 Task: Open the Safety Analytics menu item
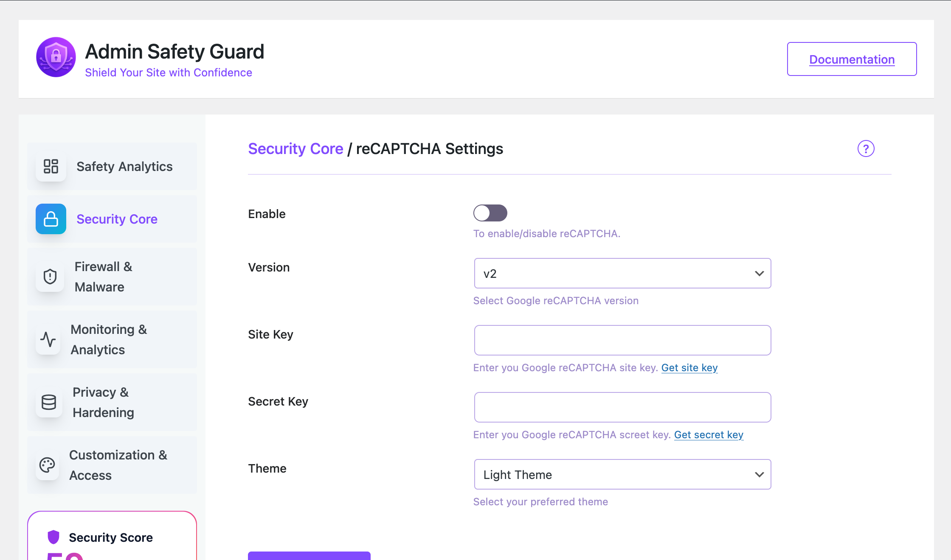coord(124,166)
